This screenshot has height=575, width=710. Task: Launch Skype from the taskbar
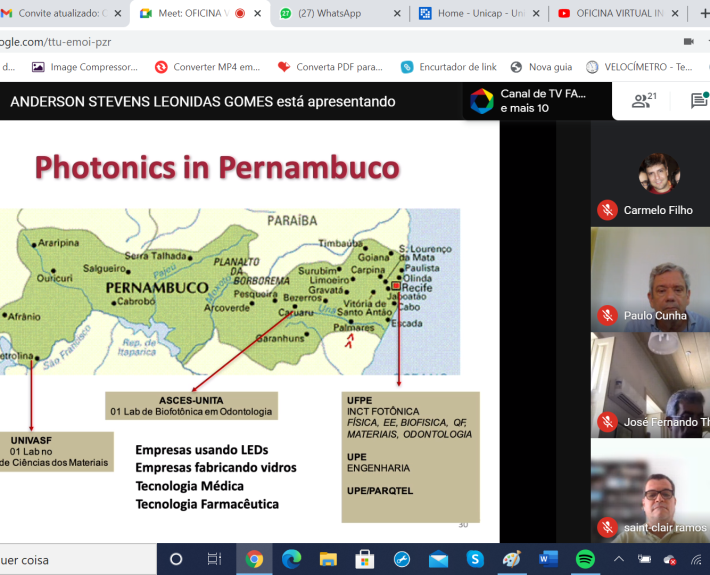[475, 559]
